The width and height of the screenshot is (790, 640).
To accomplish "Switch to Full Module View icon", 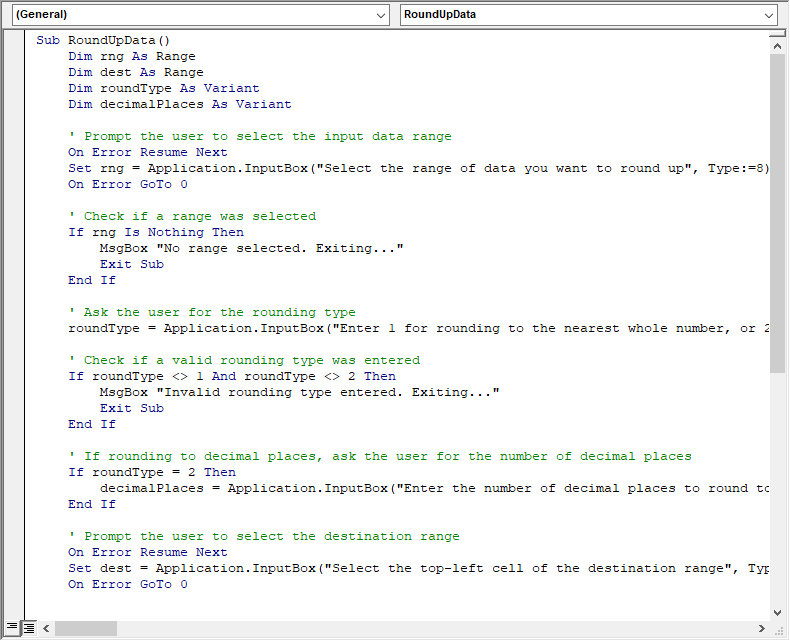I will tap(29, 628).
